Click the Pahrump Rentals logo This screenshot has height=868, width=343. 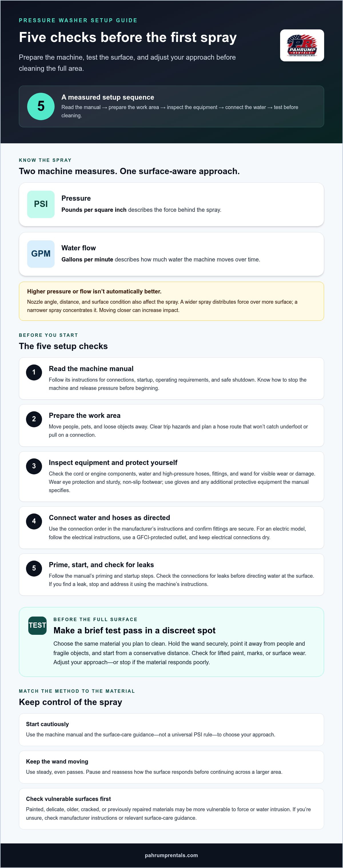point(302,45)
